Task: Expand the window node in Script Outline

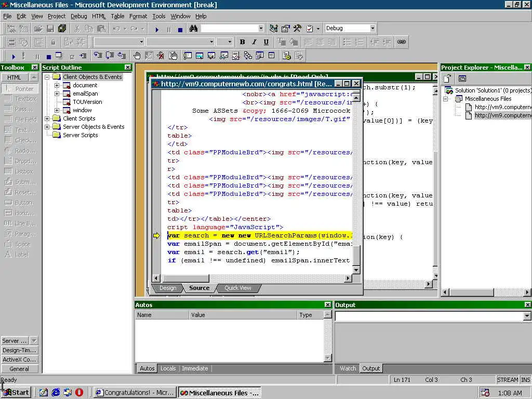Action: 57,110
